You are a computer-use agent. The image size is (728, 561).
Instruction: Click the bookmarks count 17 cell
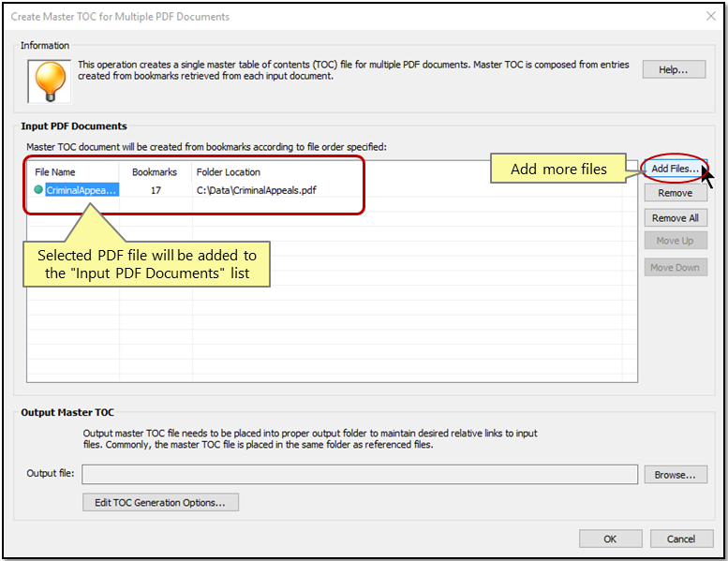coord(156,190)
